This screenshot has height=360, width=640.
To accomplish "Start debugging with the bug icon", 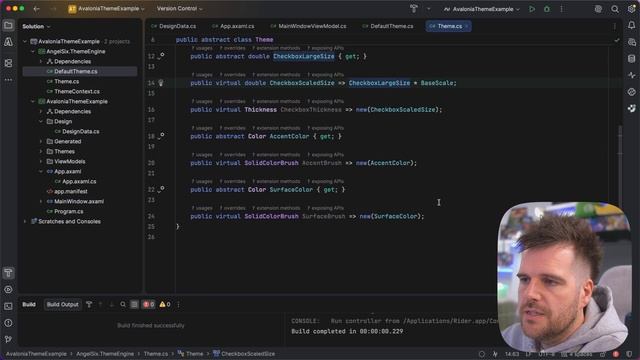I will [x=547, y=9].
